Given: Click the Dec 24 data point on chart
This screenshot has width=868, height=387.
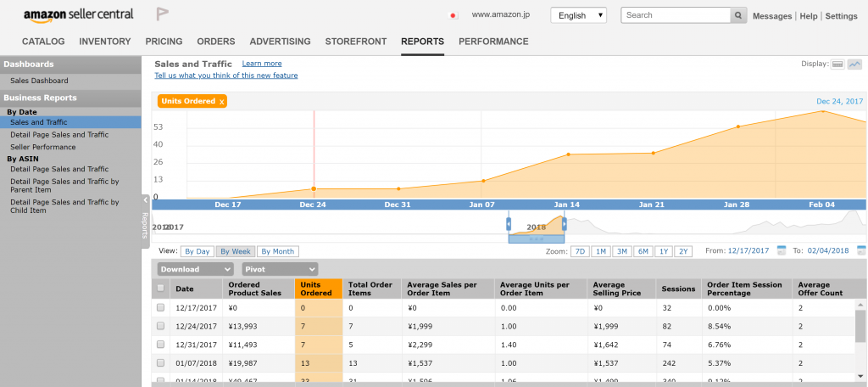Looking at the screenshot, I should [314, 189].
